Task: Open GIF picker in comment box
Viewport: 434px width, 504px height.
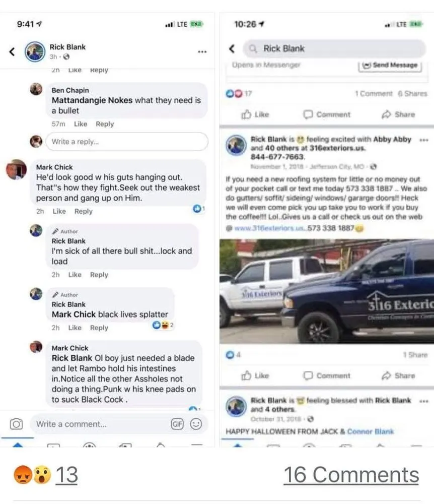Action: pos(177,424)
